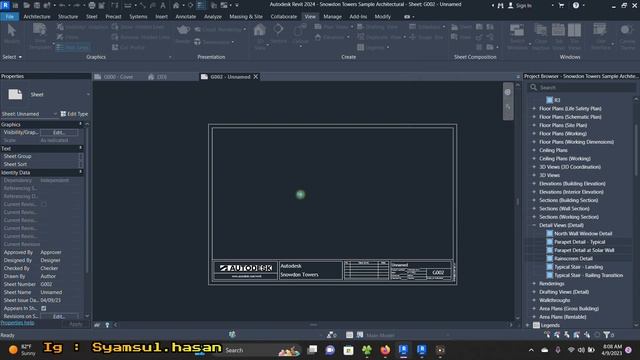Screen dimensions: 640x360
Task: Click the Project Browser search field
Action: 583,87
